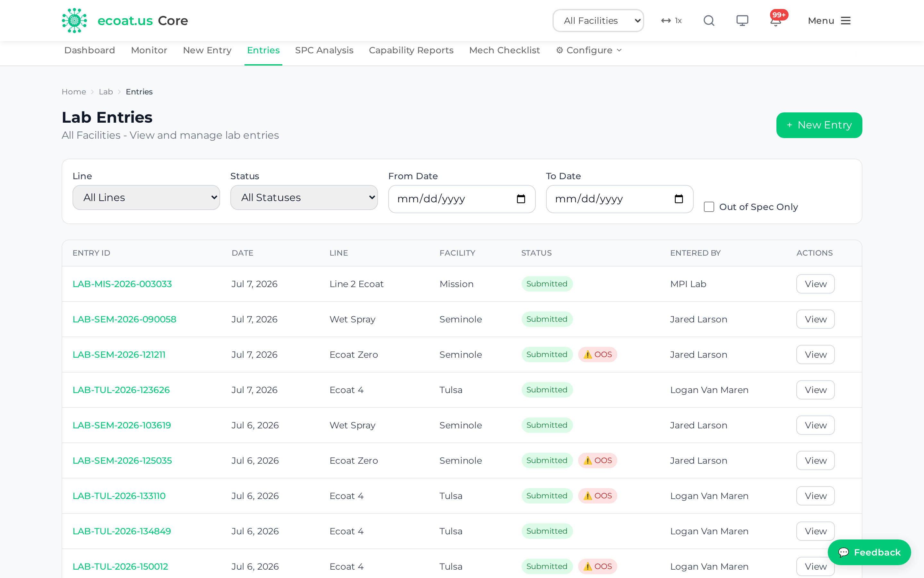Open the LAB-MIS-2026-003033 entry link
Image resolution: width=924 pixels, height=578 pixels.
pos(122,284)
